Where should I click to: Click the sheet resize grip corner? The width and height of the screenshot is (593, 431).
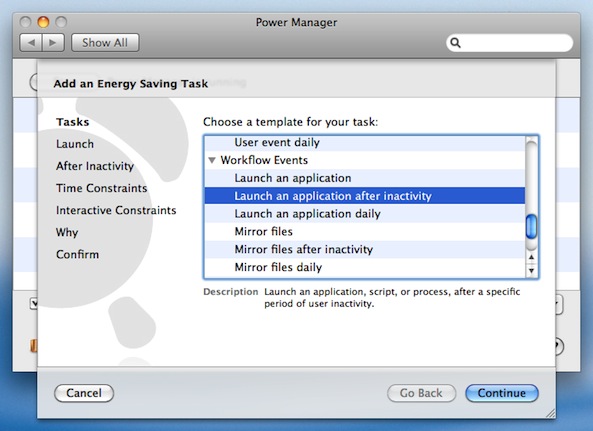click(550, 413)
